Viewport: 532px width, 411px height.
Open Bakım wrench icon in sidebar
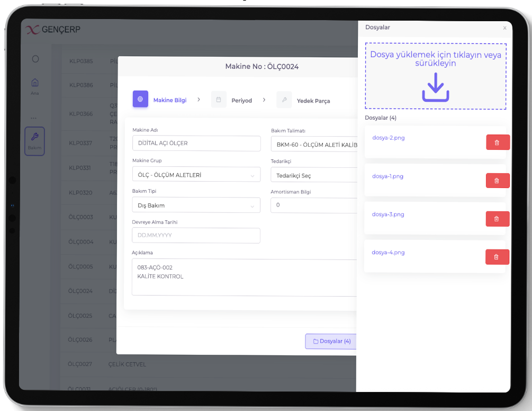pos(34,141)
